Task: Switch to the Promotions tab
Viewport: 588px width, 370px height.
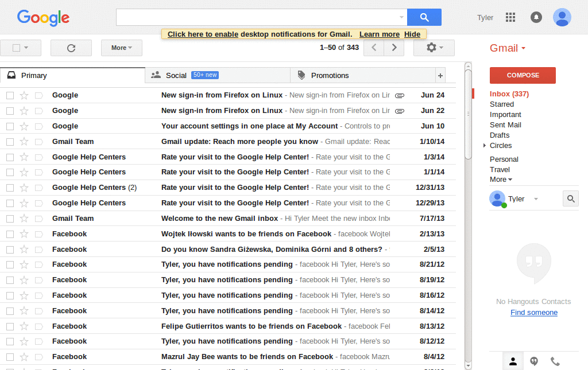Action: point(363,75)
